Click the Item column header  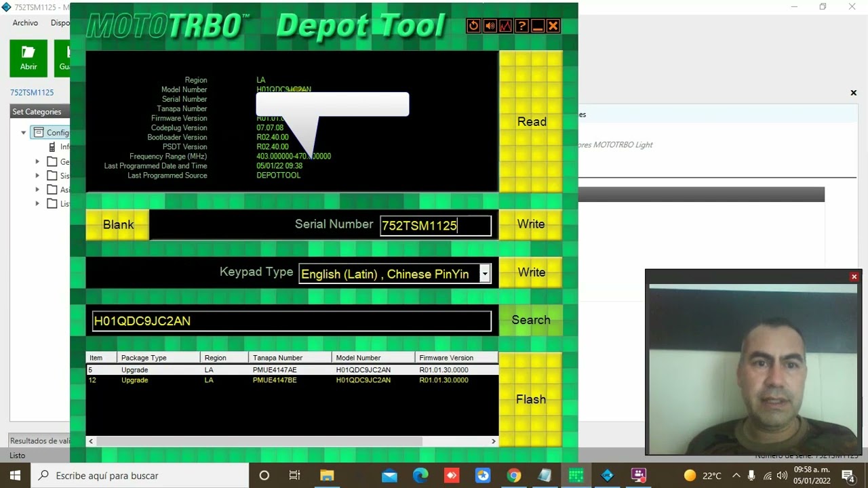pyautogui.click(x=102, y=358)
